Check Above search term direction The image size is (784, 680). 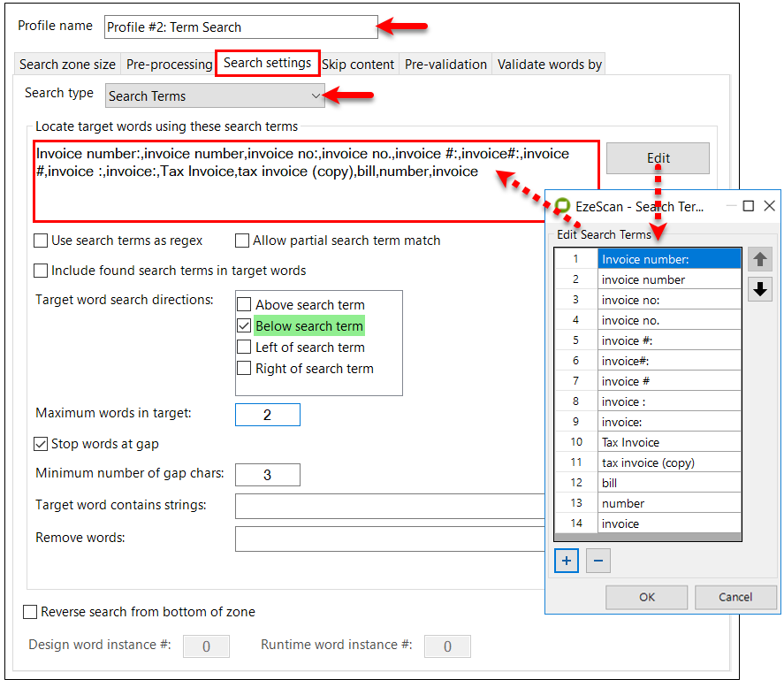point(244,305)
